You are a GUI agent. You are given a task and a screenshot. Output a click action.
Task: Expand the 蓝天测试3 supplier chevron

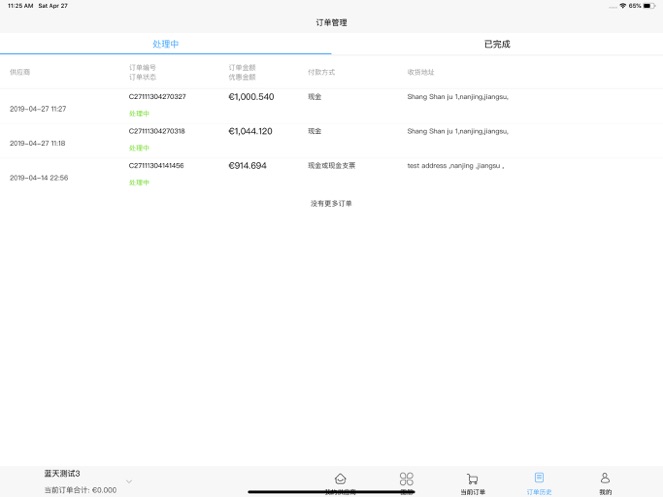pyautogui.click(x=129, y=481)
